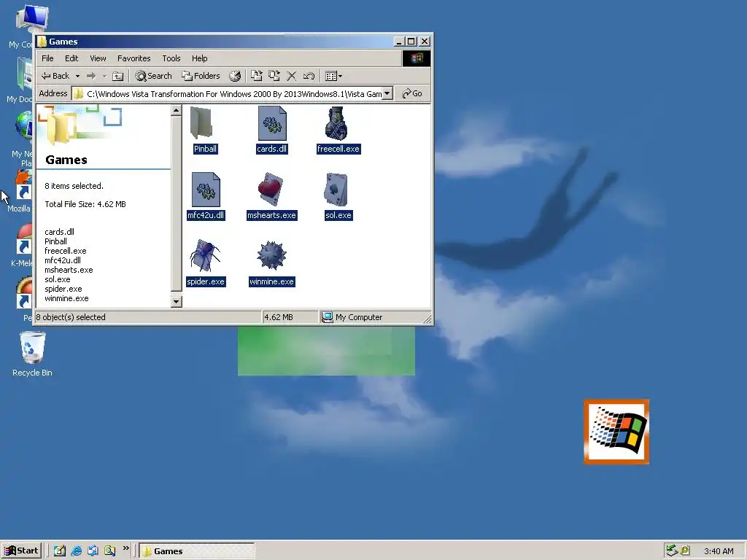This screenshot has height=560, width=747.
Task: Click the Forward arrow button
Action: coord(91,76)
